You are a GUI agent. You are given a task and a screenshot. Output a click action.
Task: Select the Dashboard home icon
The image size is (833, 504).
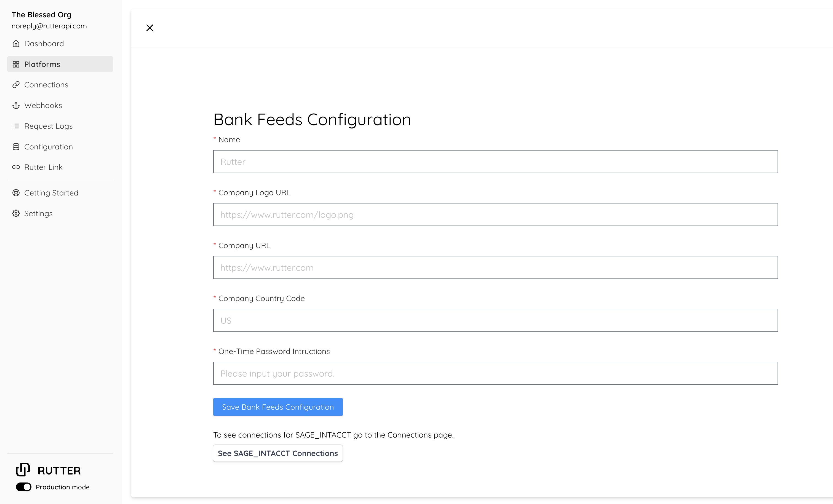click(x=16, y=43)
